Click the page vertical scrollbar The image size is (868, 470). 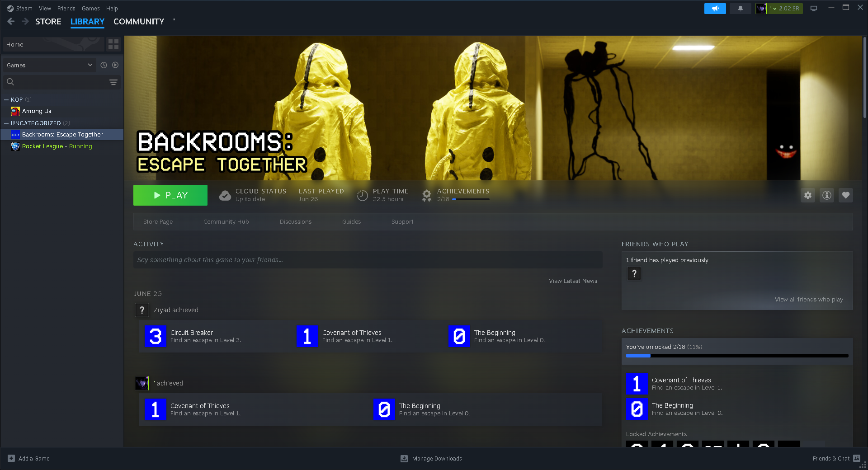[x=864, y=78]
